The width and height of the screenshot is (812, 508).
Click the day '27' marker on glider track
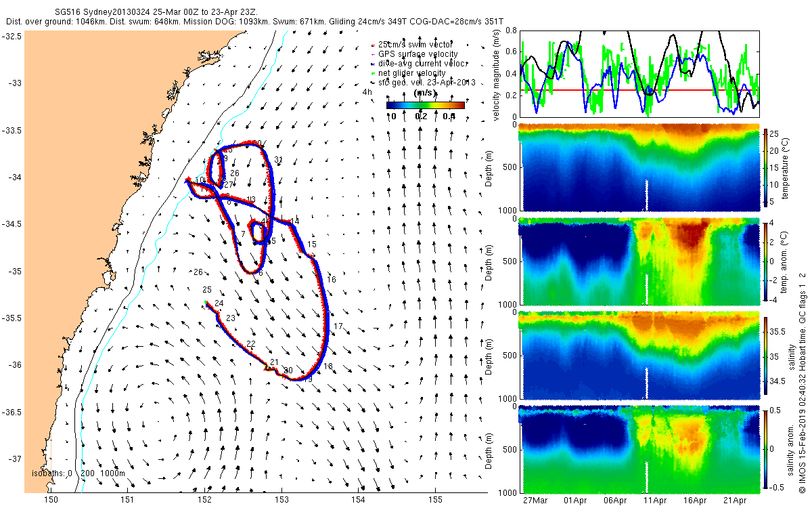[229, 185]
